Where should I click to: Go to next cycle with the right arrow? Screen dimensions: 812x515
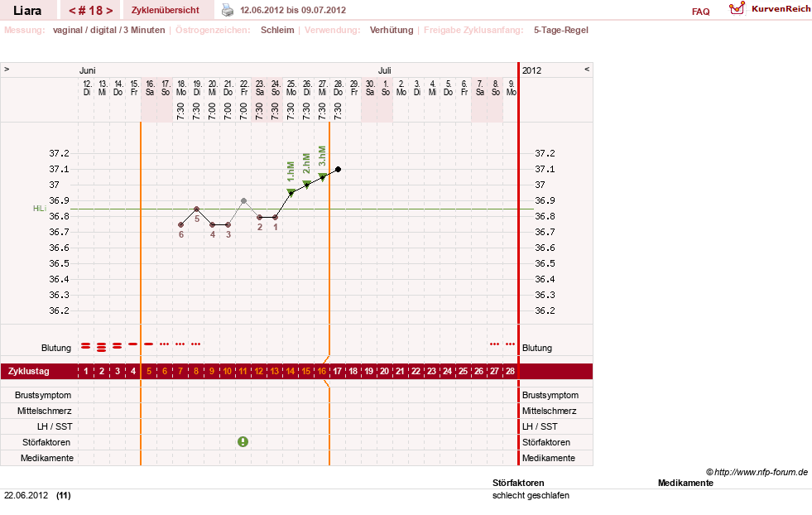(x=109, y=10)
